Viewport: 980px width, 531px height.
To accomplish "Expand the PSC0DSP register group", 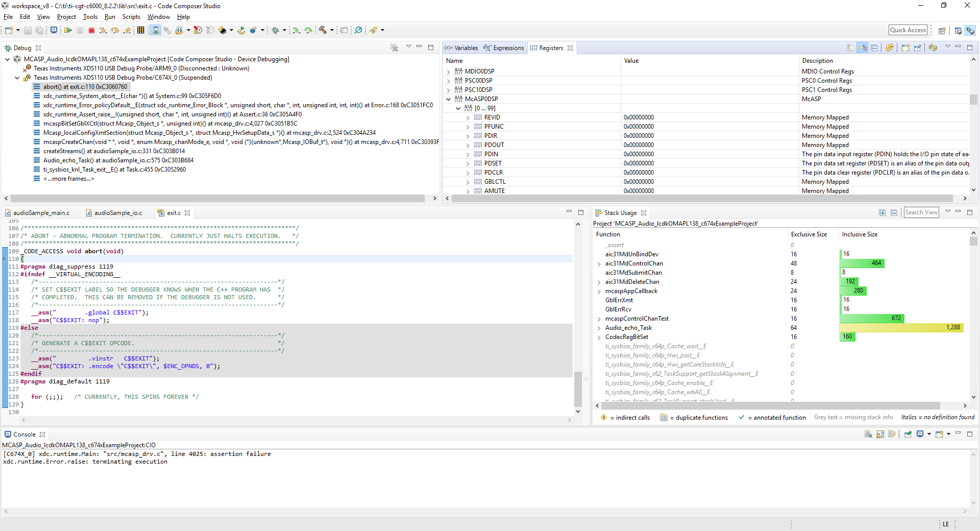I will [x=449, y=81].
